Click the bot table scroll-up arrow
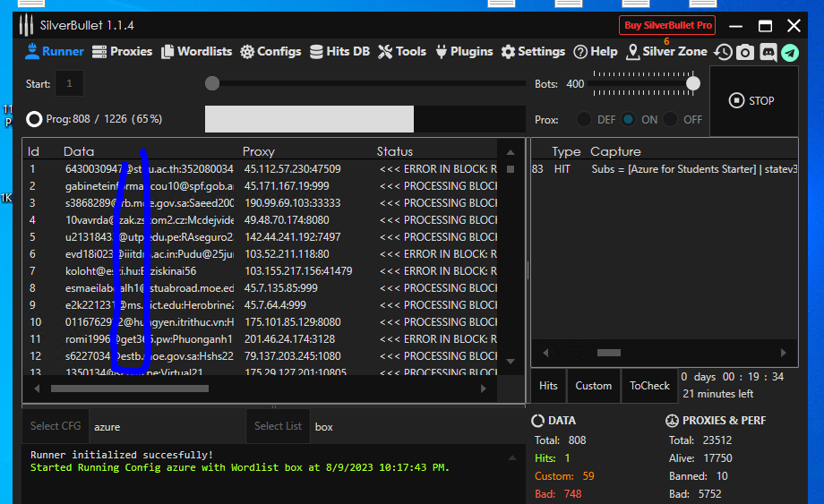Screen dimensions: 824x504 [x=511, y=152]
